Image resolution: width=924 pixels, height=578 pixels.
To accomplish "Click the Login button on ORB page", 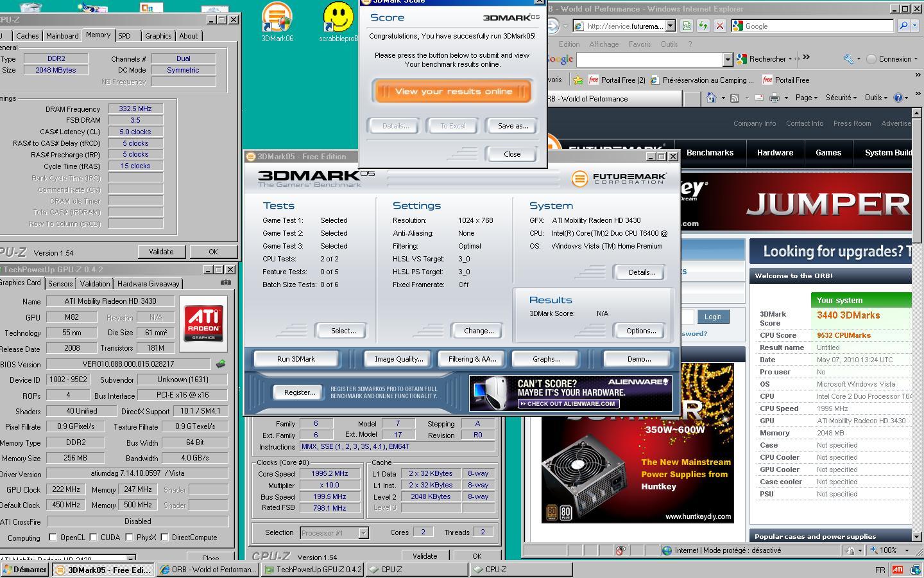I will [x=713, y=317].
